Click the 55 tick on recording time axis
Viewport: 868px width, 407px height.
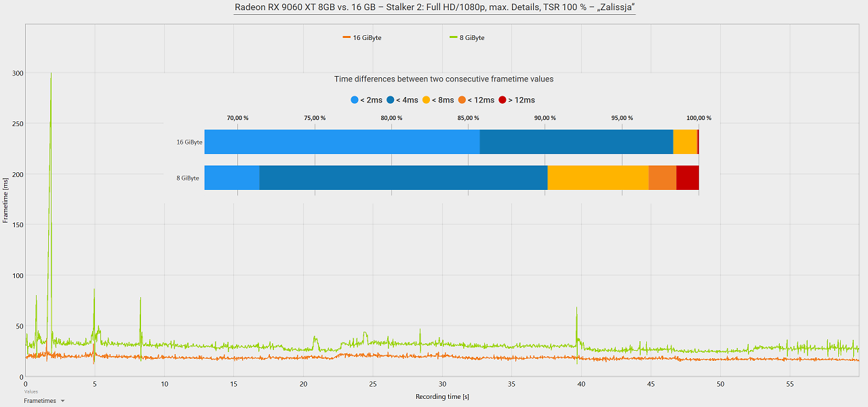coord(789,384)
